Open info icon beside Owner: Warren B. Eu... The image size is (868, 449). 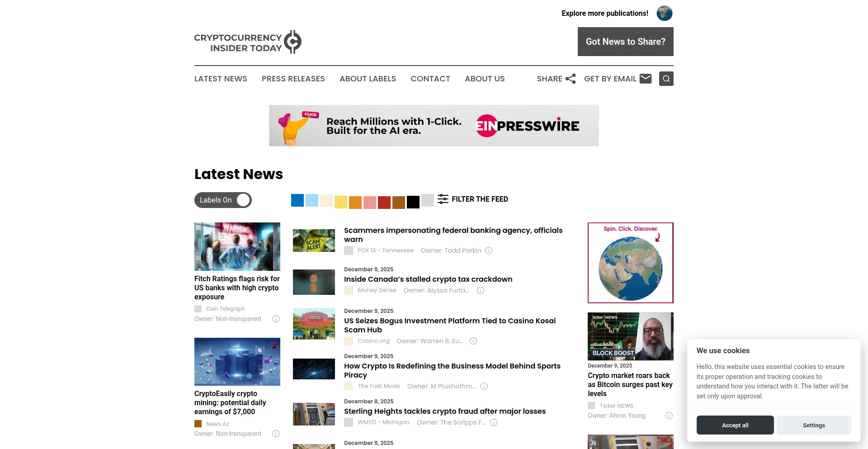pos(473,341)
